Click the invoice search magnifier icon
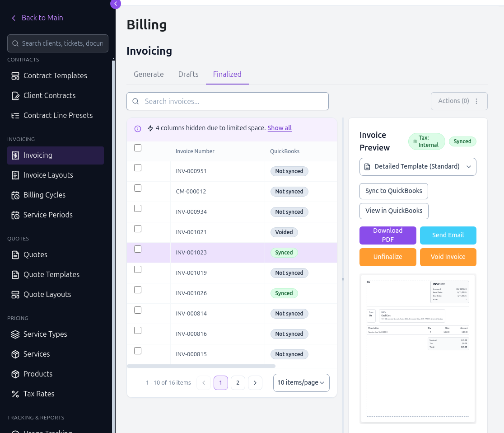 (x=135, y=101)
